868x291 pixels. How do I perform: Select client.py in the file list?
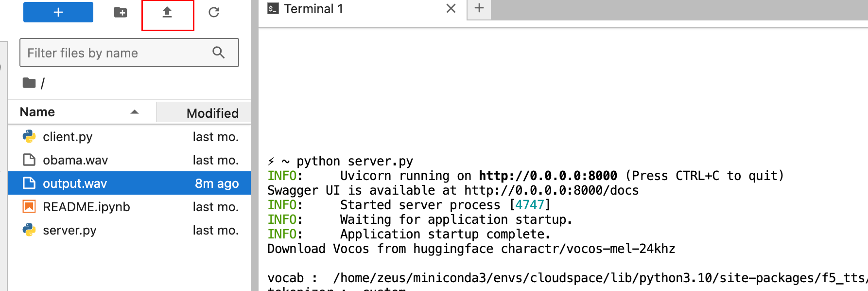(68, 137)
